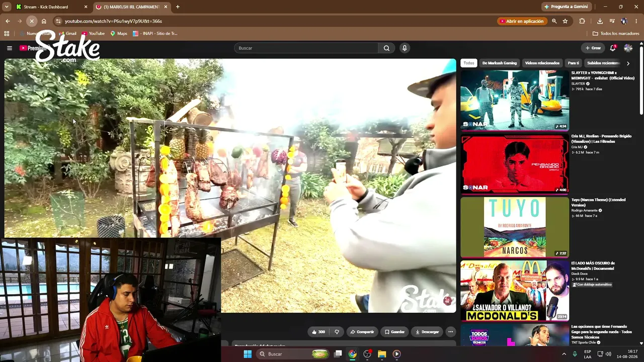Image resolution: width=644 pixels, height=362 pixels.
Task: Open the Tuyo Narcos Theme thumbnail
Action: click(x=515, y=227)
